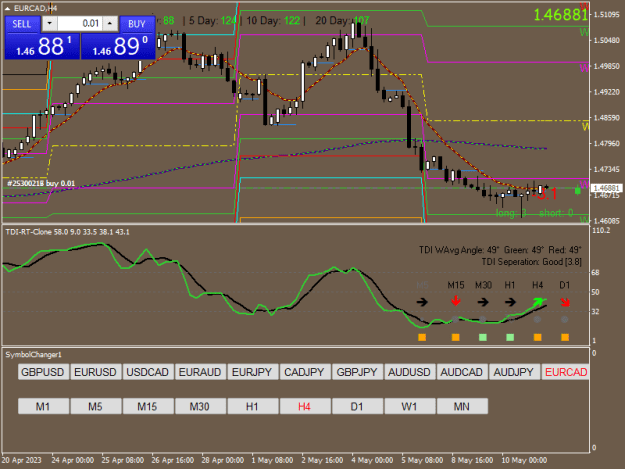Change timeframe to M15
This screenshot has height=469, width=625.
click(147, 406)
